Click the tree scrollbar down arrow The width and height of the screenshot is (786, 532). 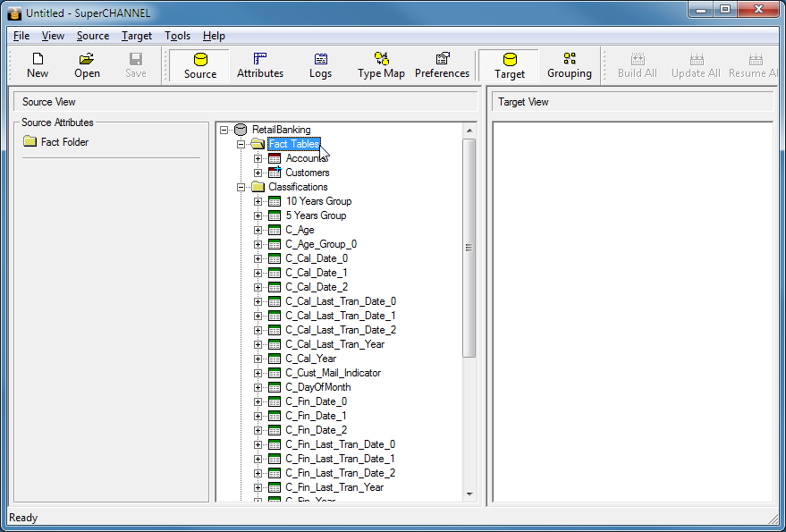[469, 494]
